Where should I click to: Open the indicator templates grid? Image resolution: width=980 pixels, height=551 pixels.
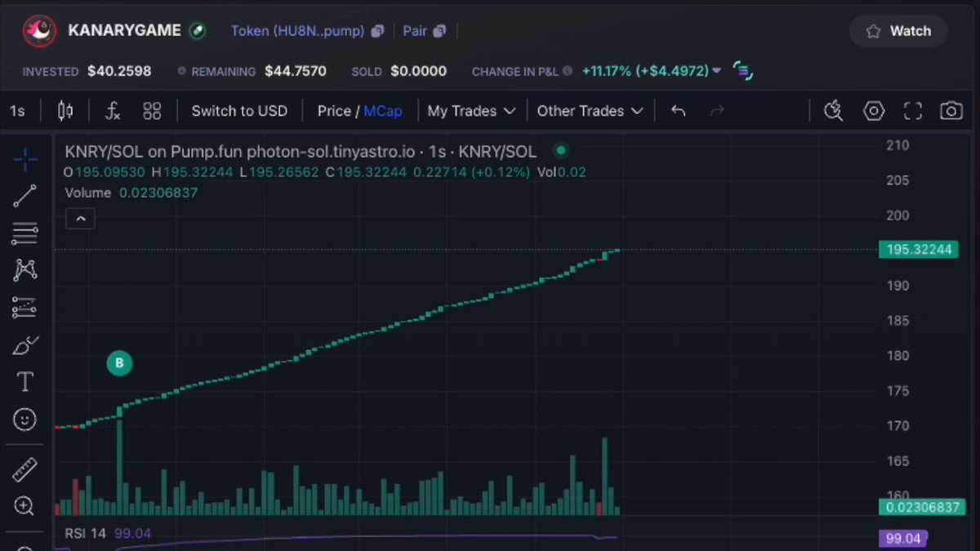(152, 111)
